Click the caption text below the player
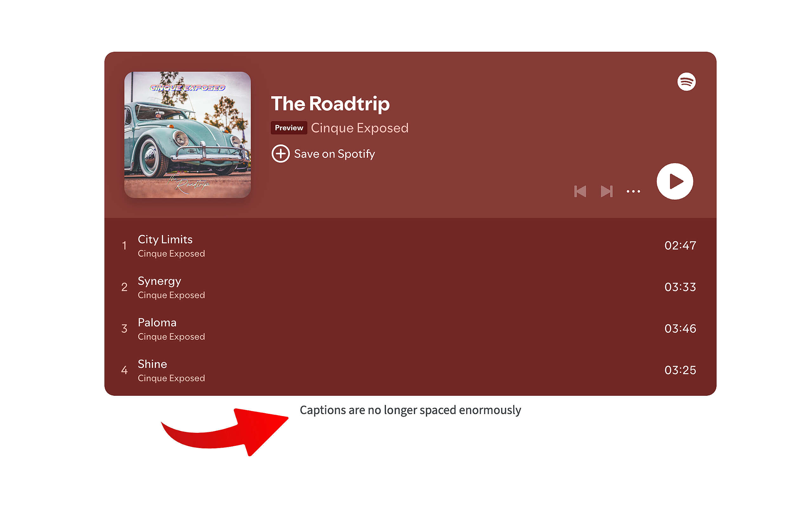Screen dimensions: 812x507 click(410, 410)
